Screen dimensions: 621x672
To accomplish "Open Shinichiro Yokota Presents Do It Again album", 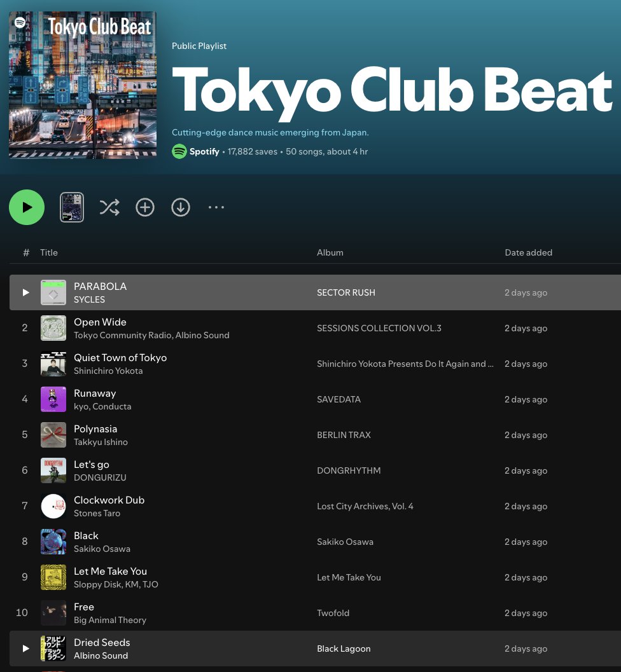I will (405, 364).
